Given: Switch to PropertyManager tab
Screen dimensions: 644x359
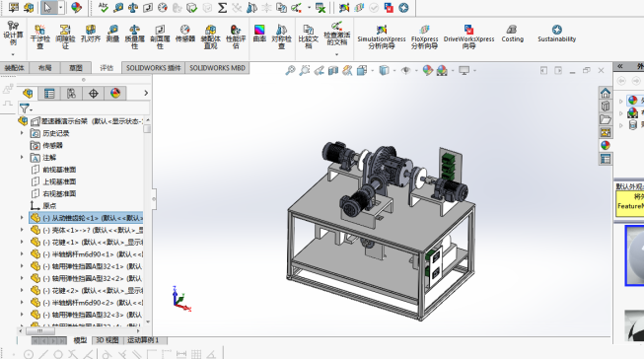Looking at the screenshot, I should 49,94.
